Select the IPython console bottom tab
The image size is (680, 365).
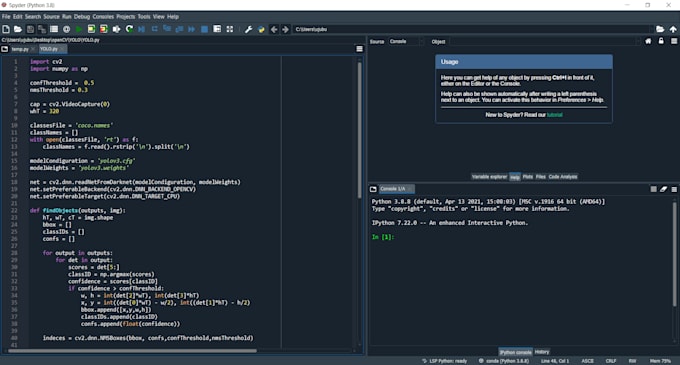coord(515,352)
